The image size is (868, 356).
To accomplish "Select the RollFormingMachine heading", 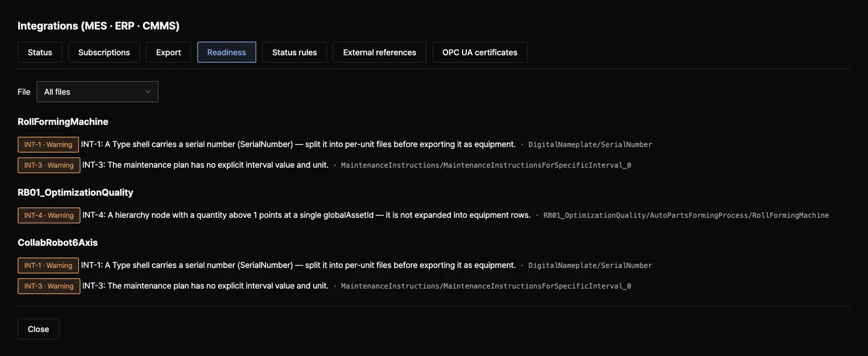I will [63, 122].
